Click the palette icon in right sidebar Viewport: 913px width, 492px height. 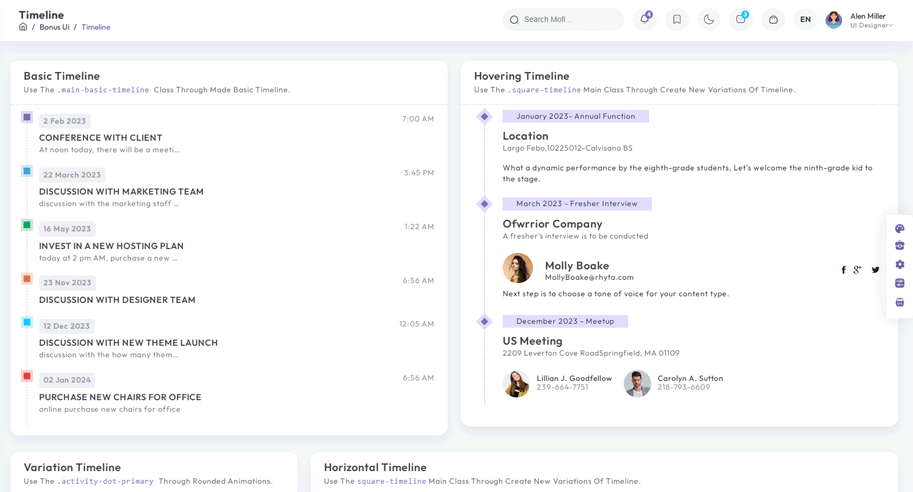click(x=900, y=228)
